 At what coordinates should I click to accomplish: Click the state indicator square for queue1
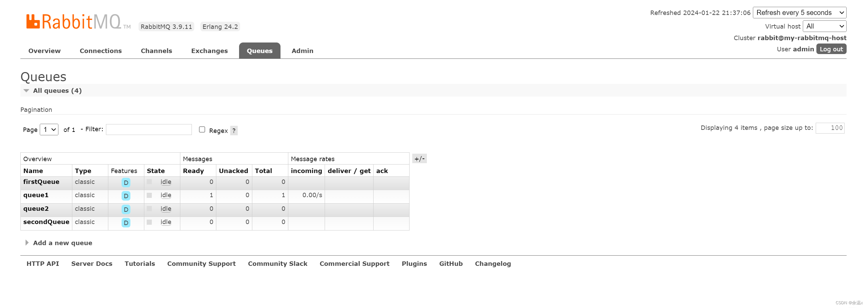tap(149, 195)
